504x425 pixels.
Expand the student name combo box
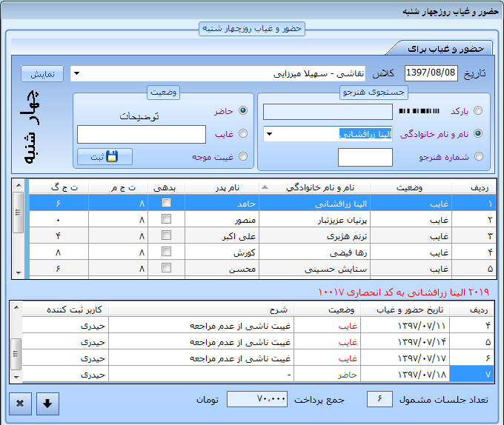[270, 134]
